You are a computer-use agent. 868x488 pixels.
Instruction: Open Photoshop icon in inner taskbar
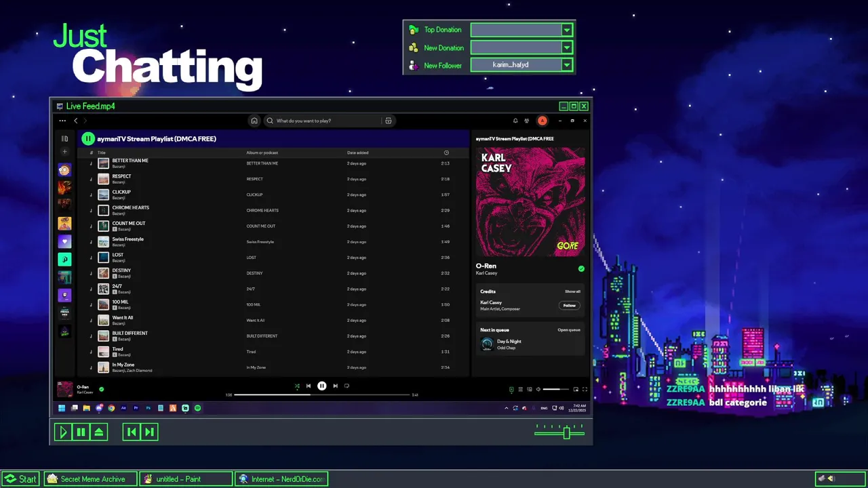148,408
